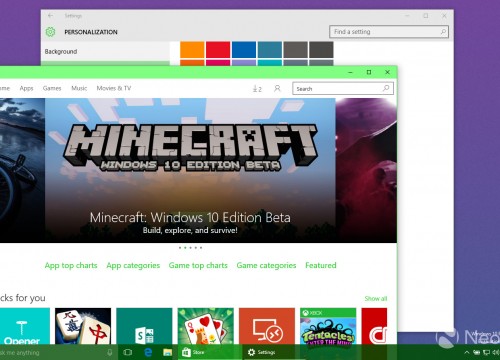500x360 pixels.
Task: Click Show all for picks for you
Action: pyautogui.click(x=376, y=299)
